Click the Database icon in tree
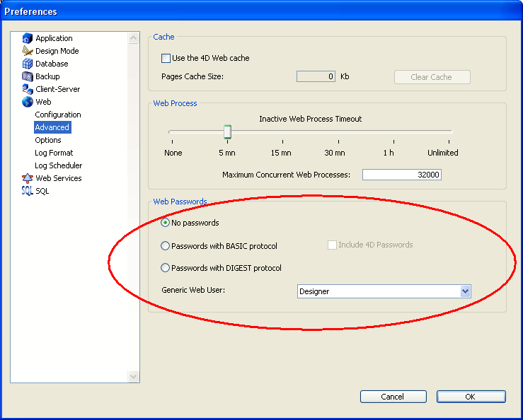This screenshot has height=420, width=523. point(28,64)
